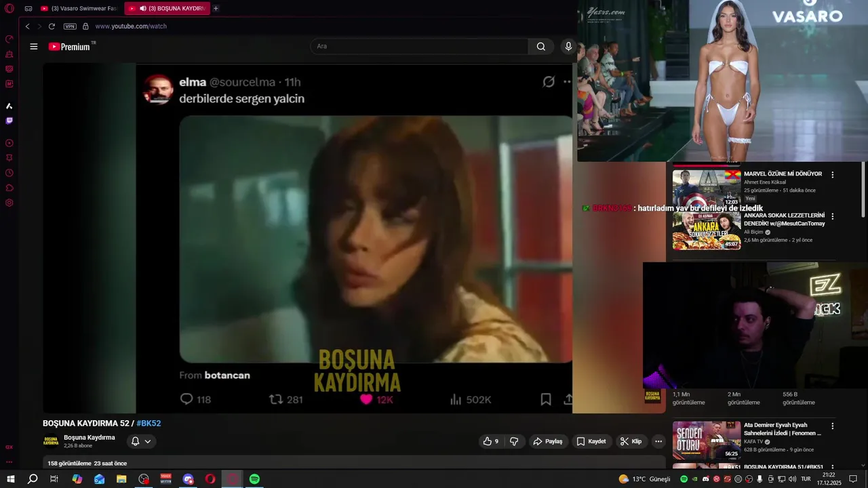Open Discord taskbar icon

click(188, 479)
